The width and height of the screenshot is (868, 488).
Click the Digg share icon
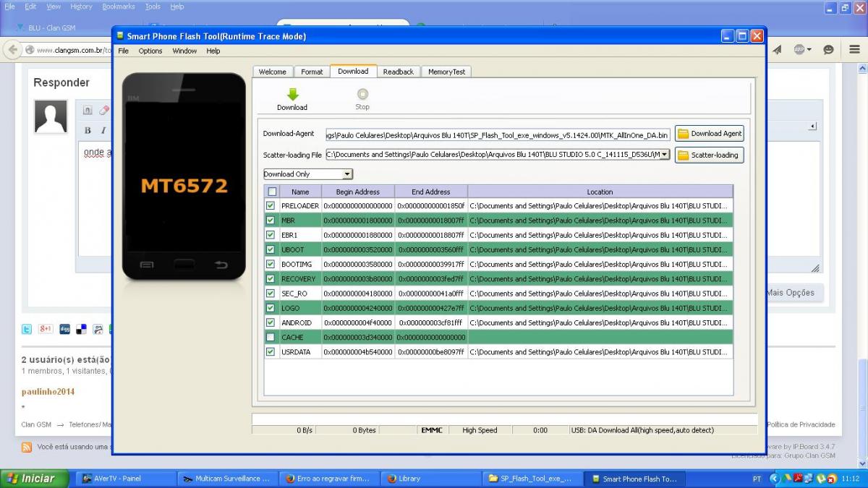pyautogui.click(x=65, y=329)
